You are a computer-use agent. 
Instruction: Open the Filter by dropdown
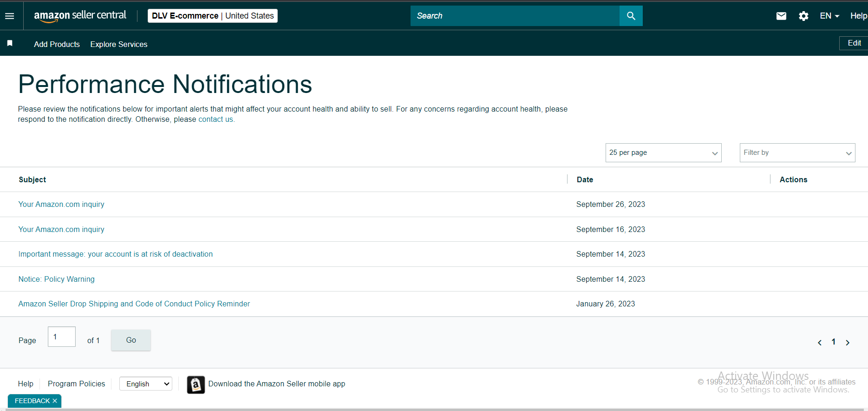(x=797, y=152)
